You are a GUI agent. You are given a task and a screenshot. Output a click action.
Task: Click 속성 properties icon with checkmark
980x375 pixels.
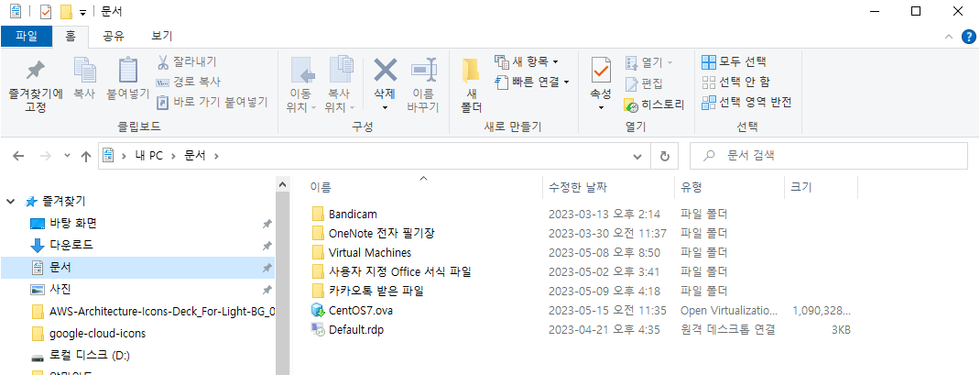point(601,70)
